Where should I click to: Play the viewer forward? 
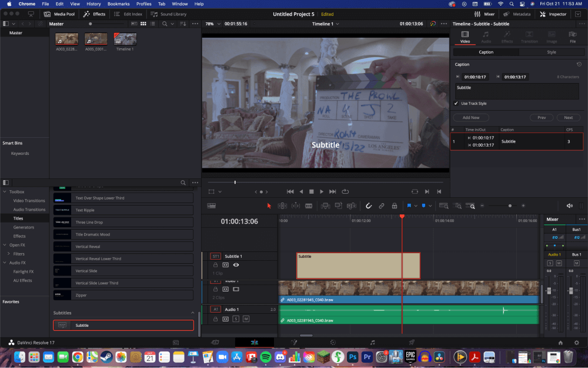(x=322, y=191)
